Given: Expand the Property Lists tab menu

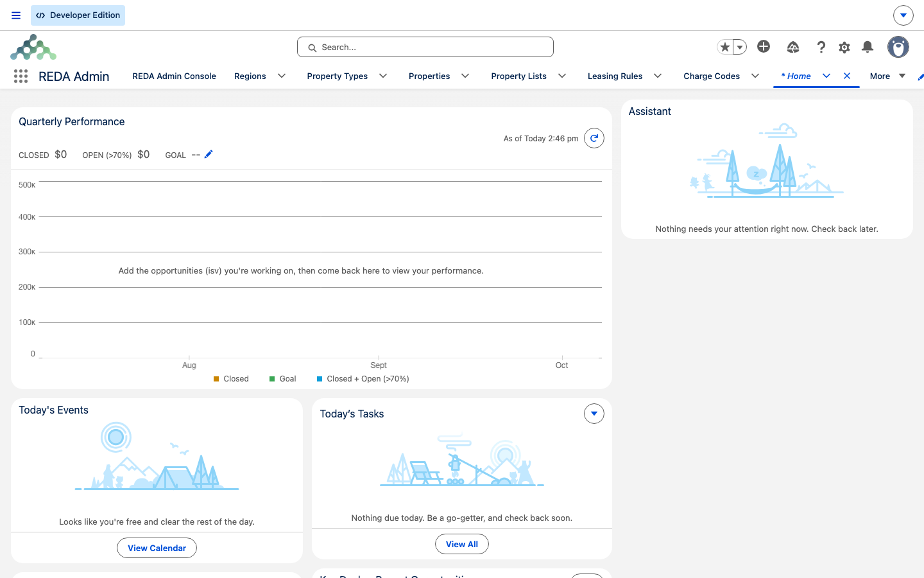Looking at the screenshot, I should 562,76.
